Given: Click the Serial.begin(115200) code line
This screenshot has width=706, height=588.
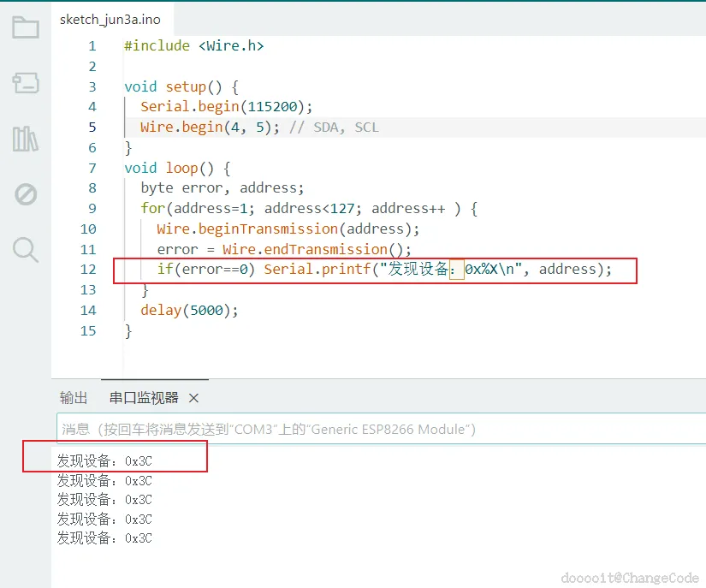Looking at the screenshot, I should tap(226, 107).
